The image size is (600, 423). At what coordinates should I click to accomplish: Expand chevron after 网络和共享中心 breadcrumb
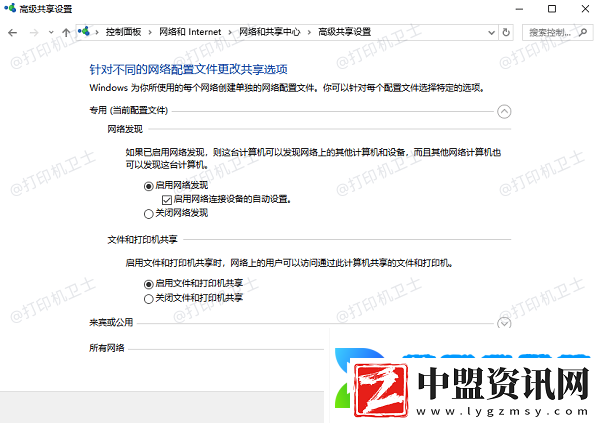pyautogui.click(x=309, y=33)
